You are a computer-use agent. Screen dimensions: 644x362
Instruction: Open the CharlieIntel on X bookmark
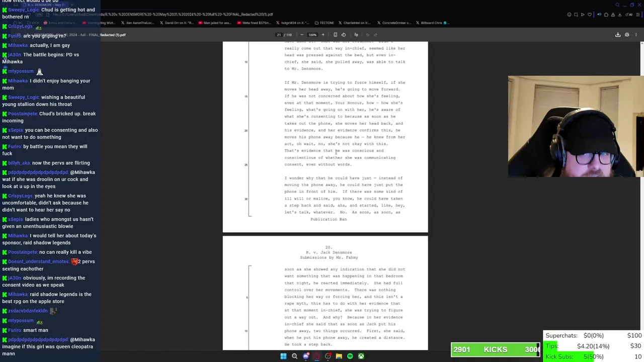point(354,23)
